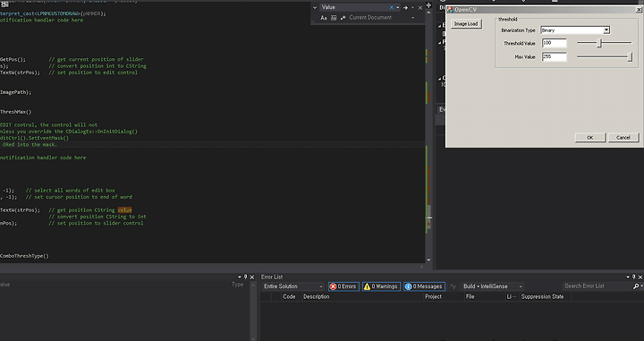
Task: Toggle regular expressions in the Find box
Action: click(343, 18)
